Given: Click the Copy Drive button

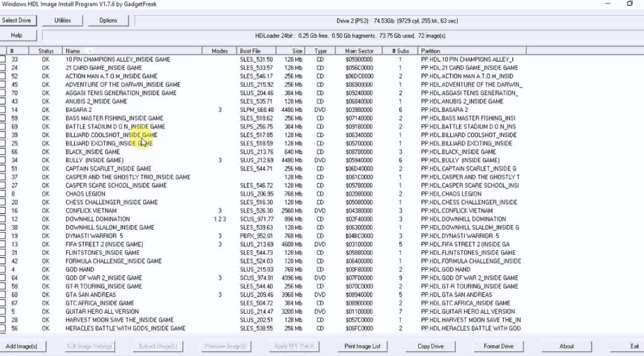Looking at the screenshot, I should tap(430, 346).
